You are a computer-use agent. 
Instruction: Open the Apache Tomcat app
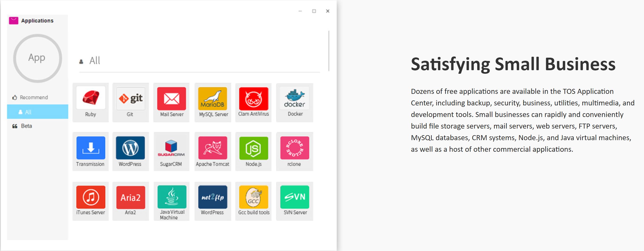click(x=213, y=148)
